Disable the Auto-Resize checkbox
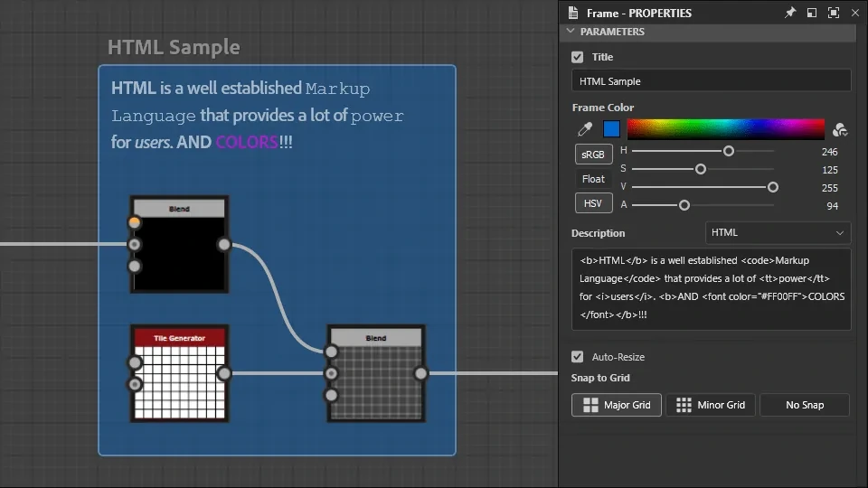The image size is (868, 488). coord(578,357)
